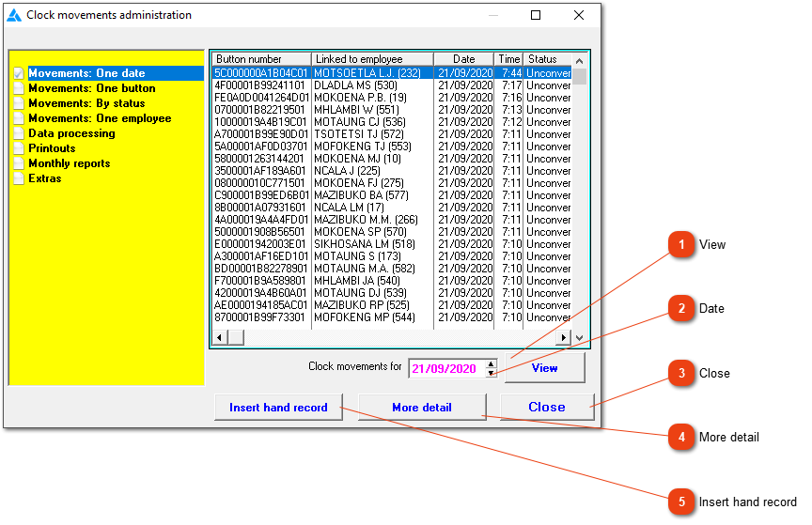The width and height of the screenshot is (812, 525).
Task: Click table's vertical scrollbar down arrow
Action: pyautogui.click(x=580, y=337)
